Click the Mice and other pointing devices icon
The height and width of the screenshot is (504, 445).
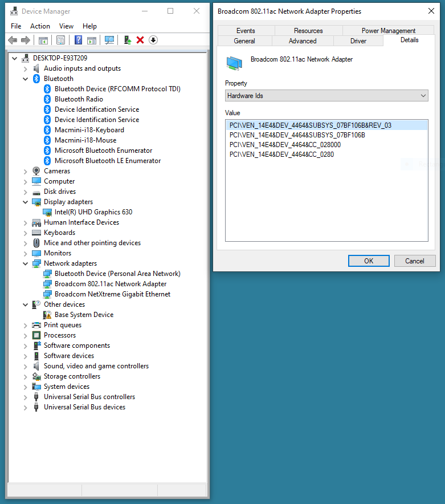pos(36,243)
